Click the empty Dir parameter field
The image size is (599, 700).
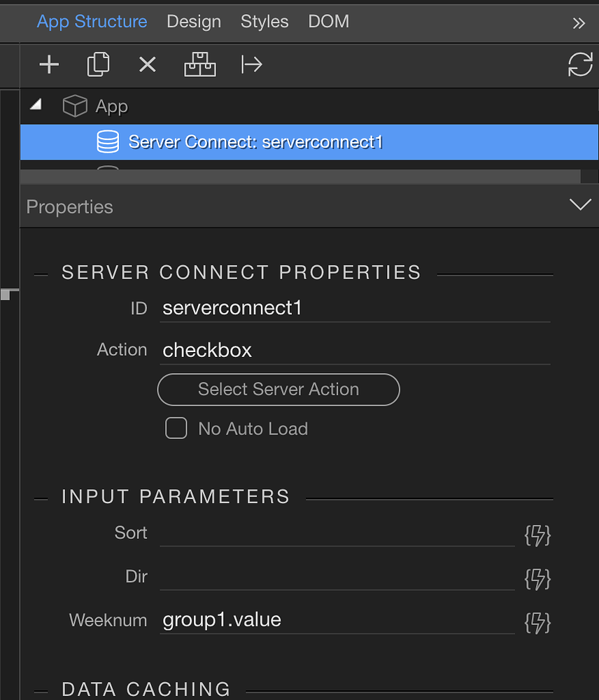click(337, 577)
